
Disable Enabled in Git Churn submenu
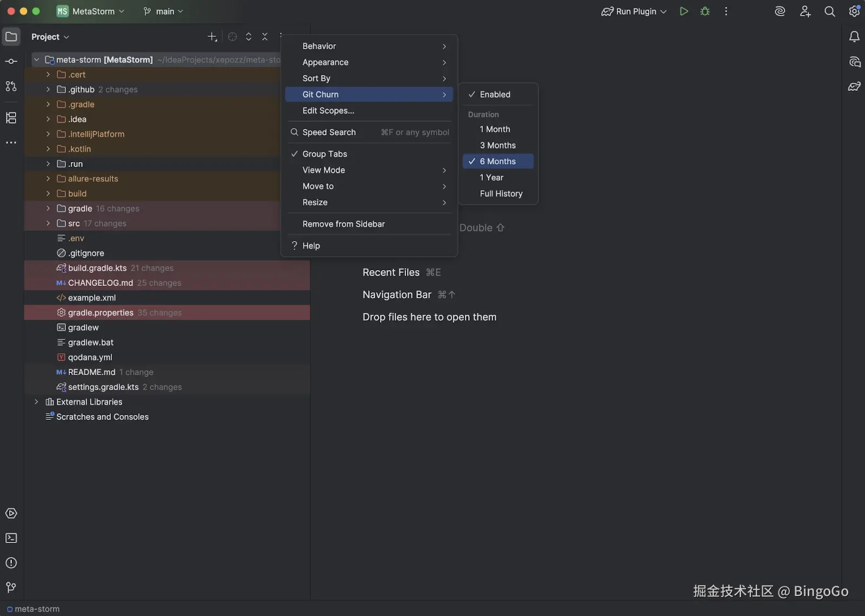pos(494,94)
